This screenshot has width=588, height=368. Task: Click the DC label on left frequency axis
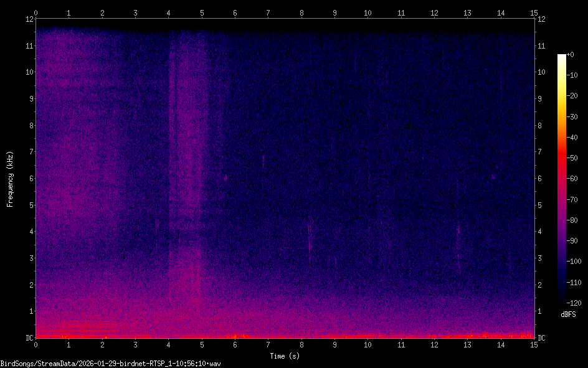point(29,338)
